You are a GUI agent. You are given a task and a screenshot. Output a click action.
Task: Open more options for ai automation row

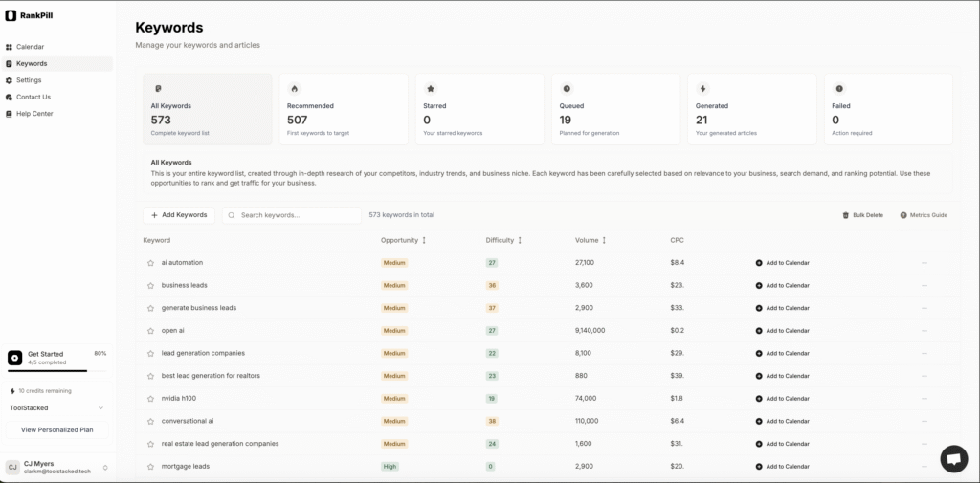point(924,263)
